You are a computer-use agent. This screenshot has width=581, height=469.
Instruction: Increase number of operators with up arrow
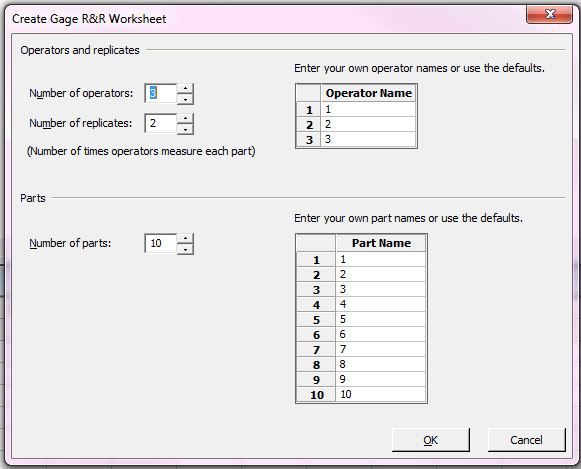185,88
